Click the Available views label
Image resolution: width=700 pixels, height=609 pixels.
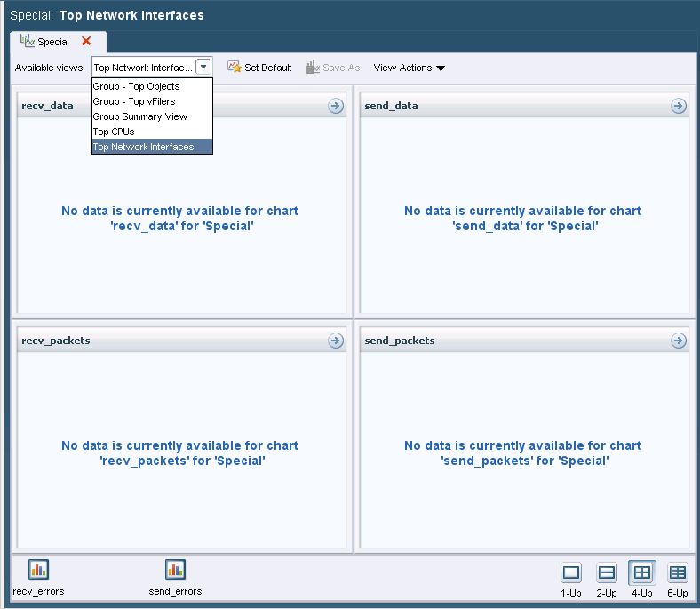coord(50,68)
